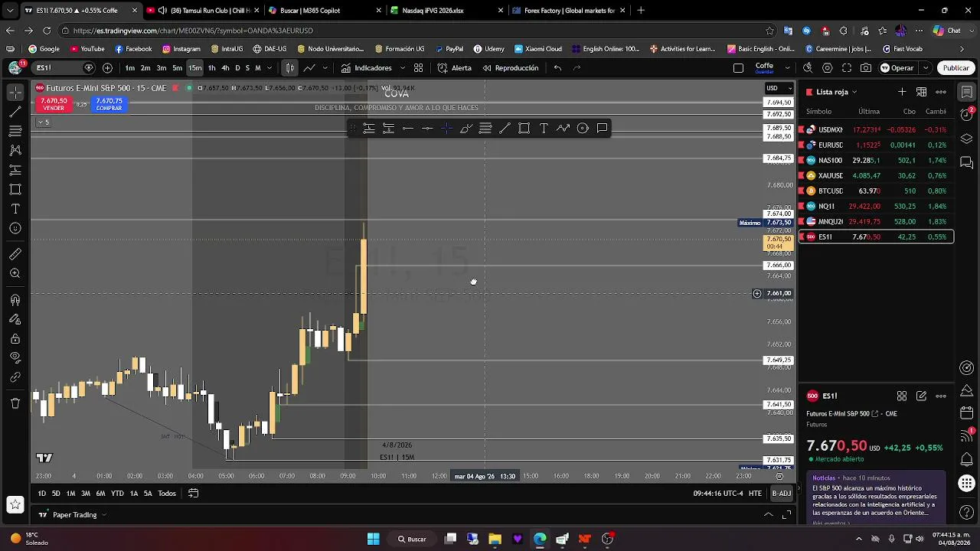Image resolution: width=980 pixels, height=551 pixels.
Task: Switch to the 1m timeframe
Action: (130, 68)
